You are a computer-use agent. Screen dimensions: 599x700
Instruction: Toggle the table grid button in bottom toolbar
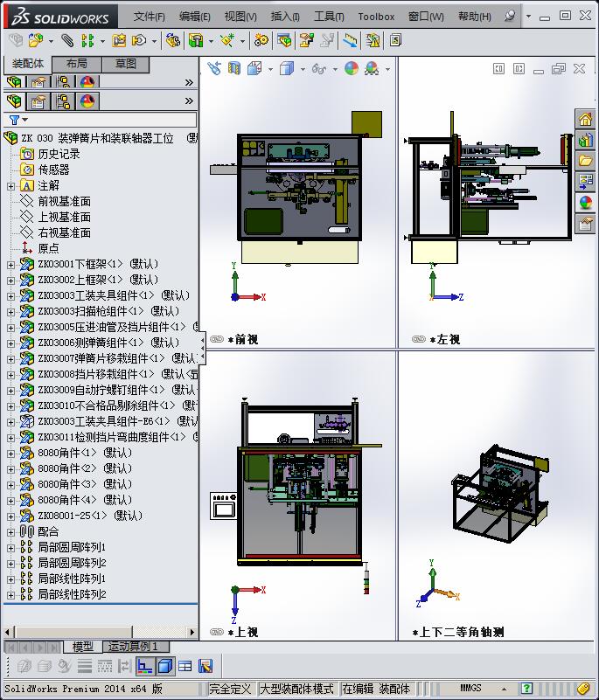pos(185,667)
